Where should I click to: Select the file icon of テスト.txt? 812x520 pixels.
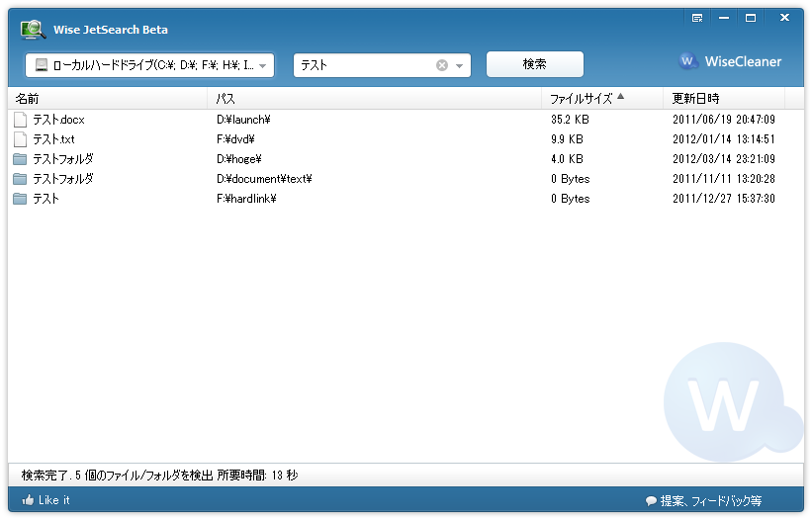[20, 139]
